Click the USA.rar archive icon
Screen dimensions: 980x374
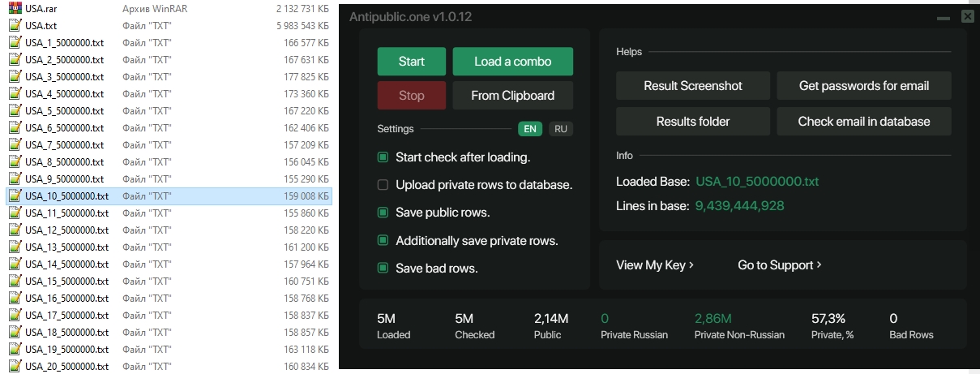click(x=15, y=8)
